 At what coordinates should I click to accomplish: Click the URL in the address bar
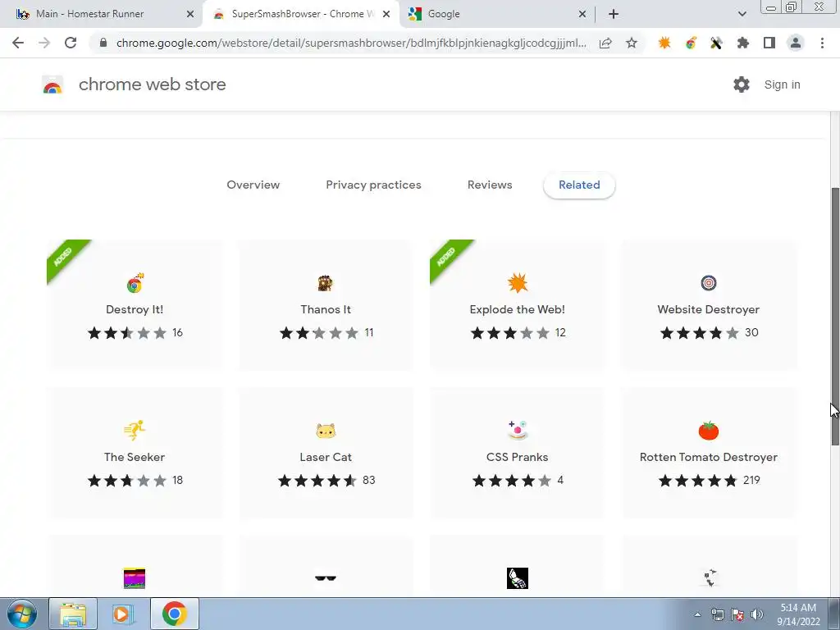click(351, 43)
